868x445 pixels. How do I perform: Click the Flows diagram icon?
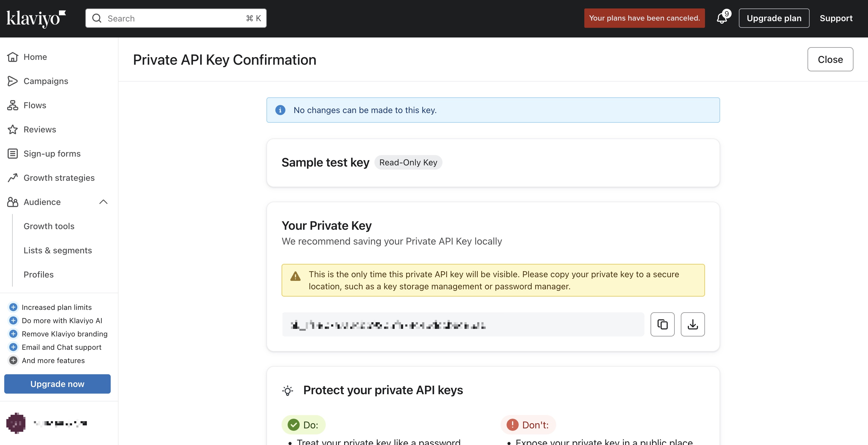tap(12, 106)
